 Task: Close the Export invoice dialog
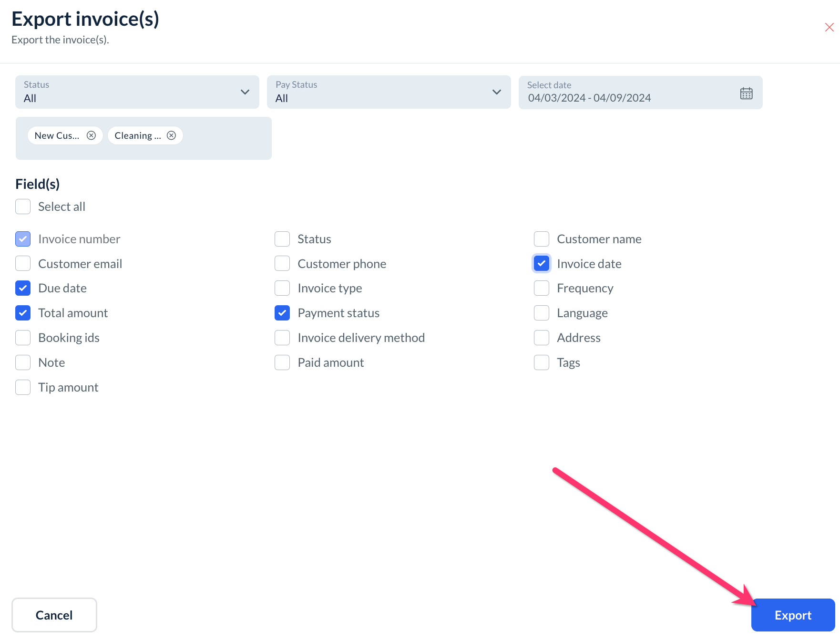829,27
